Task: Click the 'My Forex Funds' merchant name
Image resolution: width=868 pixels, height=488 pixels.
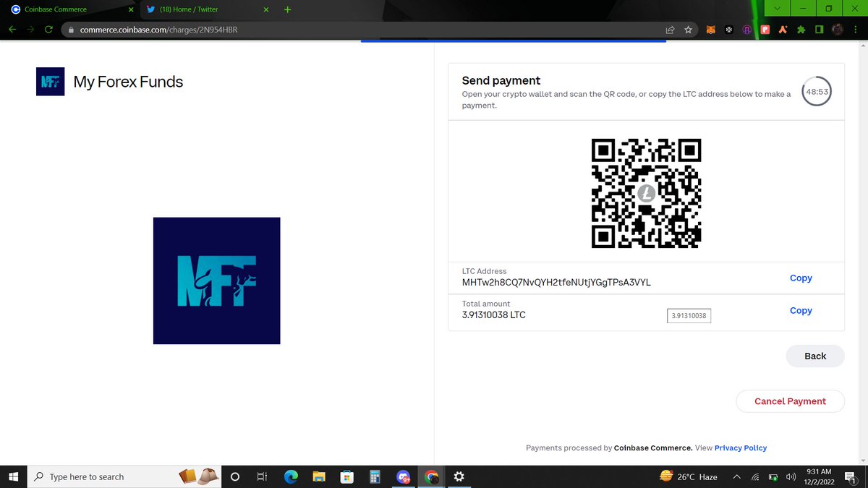Action: 128,82
